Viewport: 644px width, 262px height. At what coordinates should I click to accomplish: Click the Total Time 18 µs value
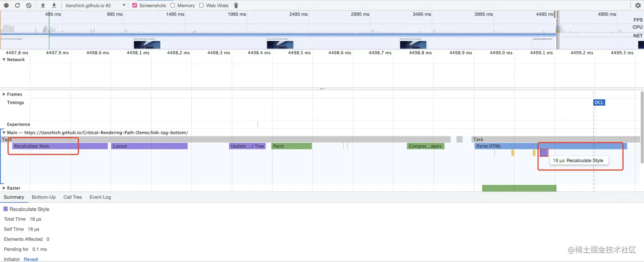[x=35, y=219]
